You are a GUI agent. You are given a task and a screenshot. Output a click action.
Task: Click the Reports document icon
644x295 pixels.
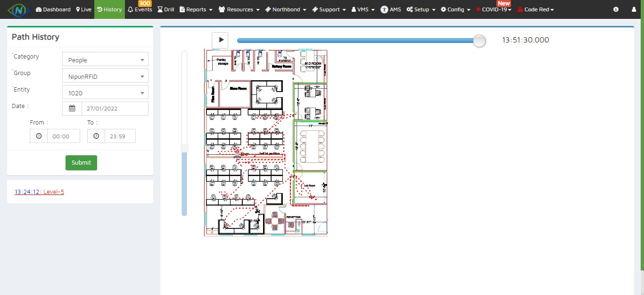pos(182,9)
